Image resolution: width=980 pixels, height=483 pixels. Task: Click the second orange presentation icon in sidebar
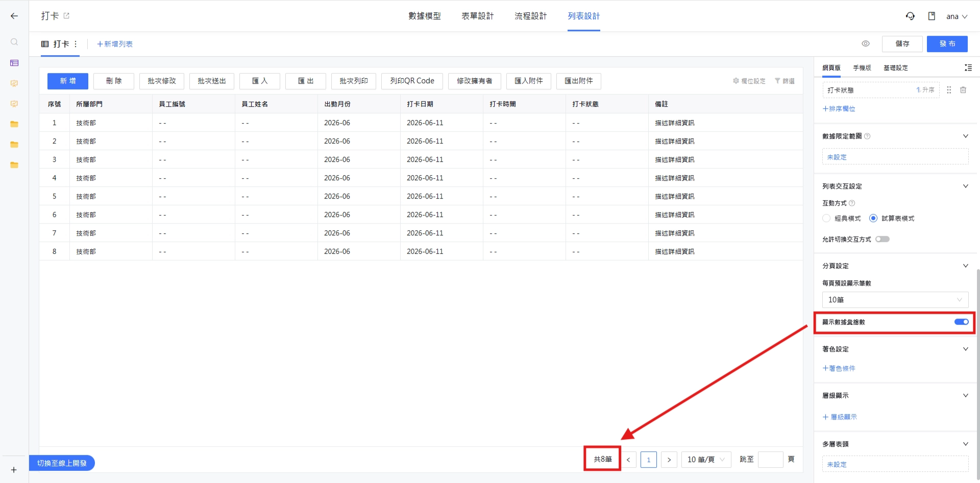(14, 104)
